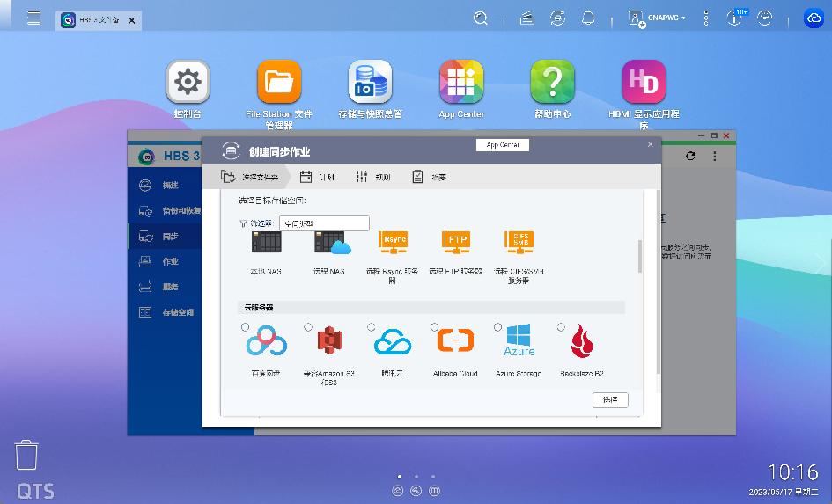Open HBS 3 more options menu
The height and width of the screenshot is (504, 832).
714,156
